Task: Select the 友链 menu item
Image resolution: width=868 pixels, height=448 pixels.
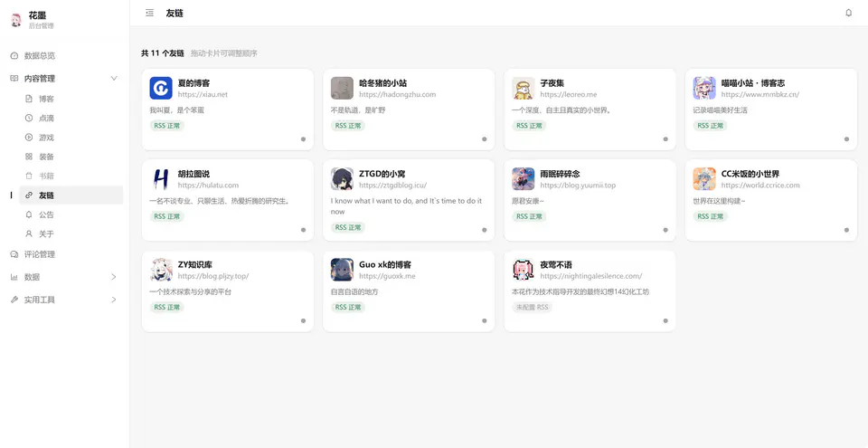Action: (71, 195)
